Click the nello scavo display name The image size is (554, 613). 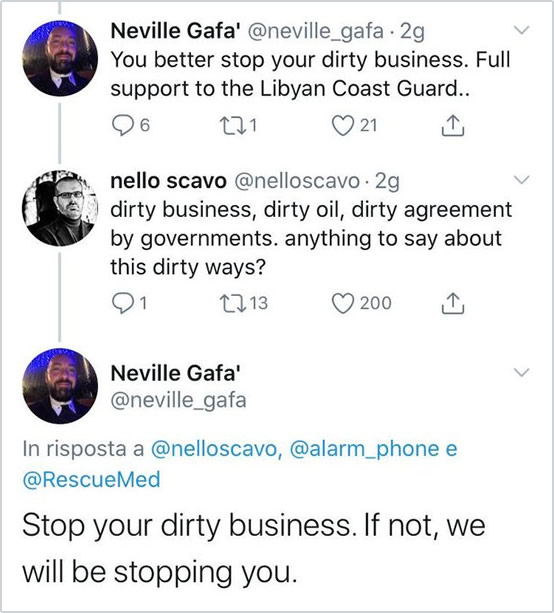point(169,181)
